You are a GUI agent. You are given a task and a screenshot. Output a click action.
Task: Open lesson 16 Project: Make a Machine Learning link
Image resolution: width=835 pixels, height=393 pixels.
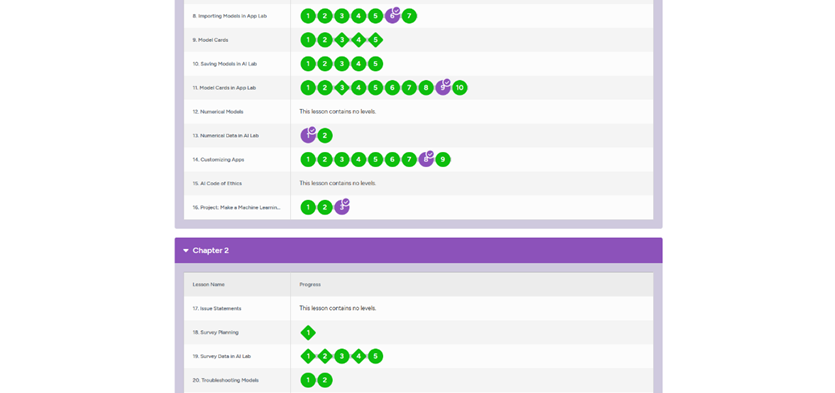pos(236,208)
